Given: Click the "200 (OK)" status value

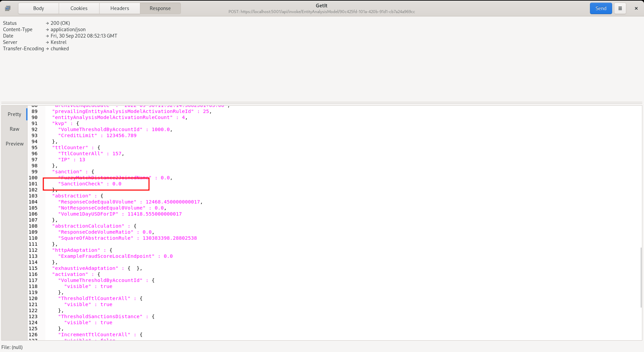Looking at the screenshot, I should pyautogui.click(x=60, y=23).
